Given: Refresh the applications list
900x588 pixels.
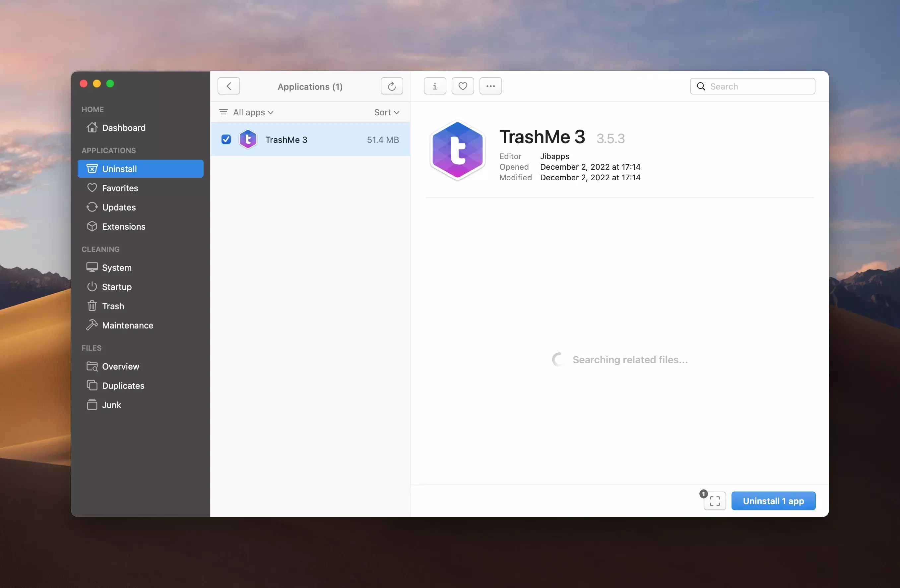Looking at the screenshot, I should pyautogui.click(x=392, y=86).
